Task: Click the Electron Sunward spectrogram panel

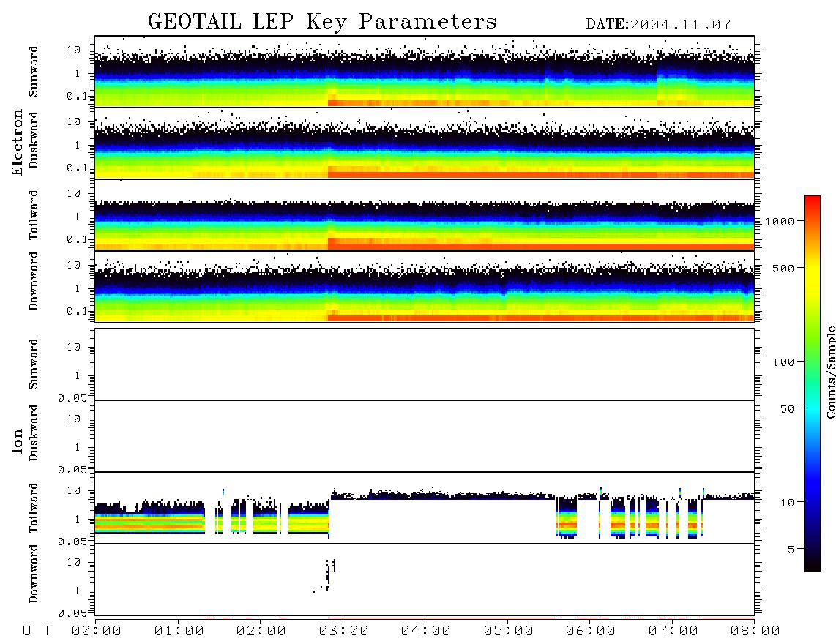Action: 425,72
